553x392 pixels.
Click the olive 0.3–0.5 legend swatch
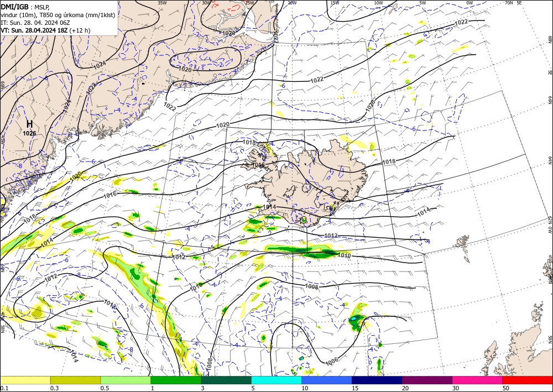(x=75, y=380)
